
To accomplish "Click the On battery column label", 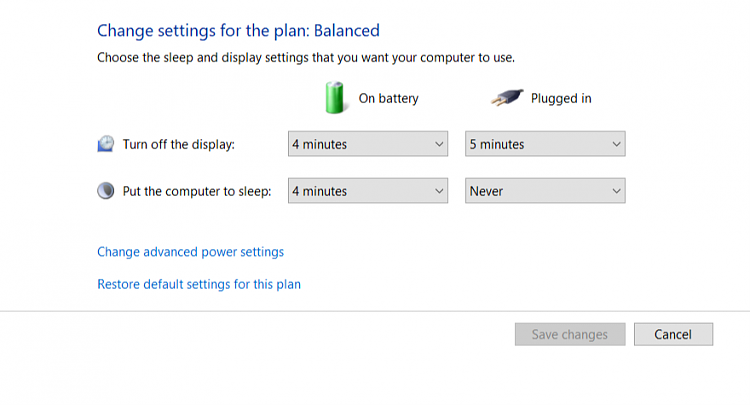I will [x=388, y=99].
